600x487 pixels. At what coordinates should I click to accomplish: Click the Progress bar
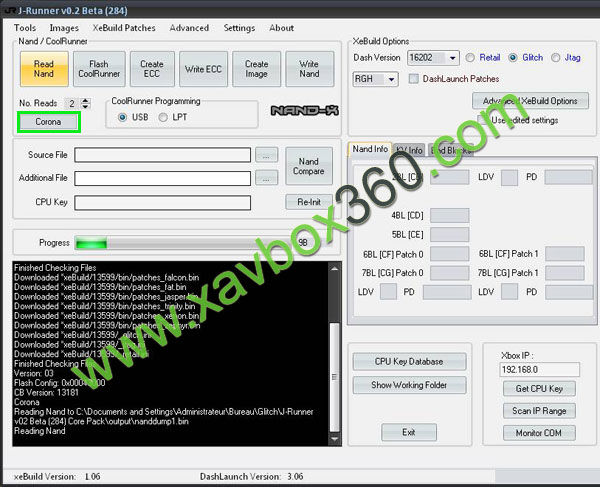click(184, 243)
